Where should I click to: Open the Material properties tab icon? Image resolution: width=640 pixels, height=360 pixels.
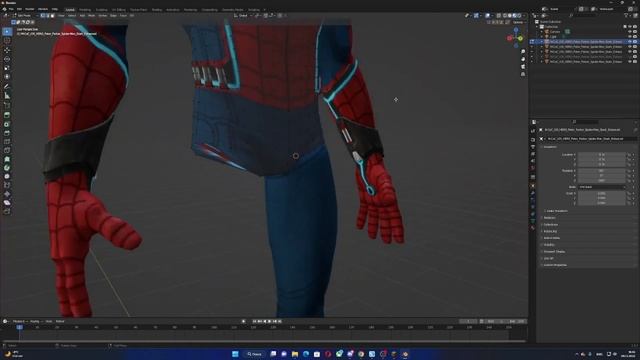pyautogui.click(x=533, y=228)
